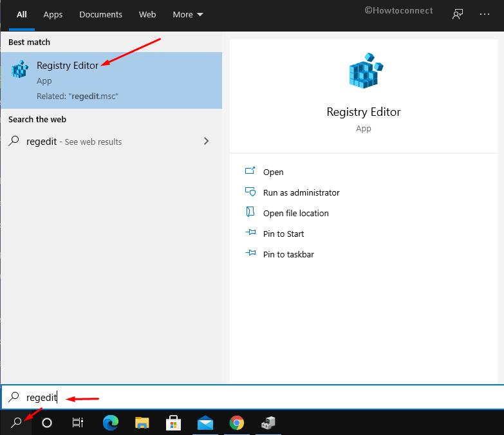The height and width of the screenshot is (435, 504).
Task: Open Microsoft Store from the taskbar
Action: coord(174,423)
